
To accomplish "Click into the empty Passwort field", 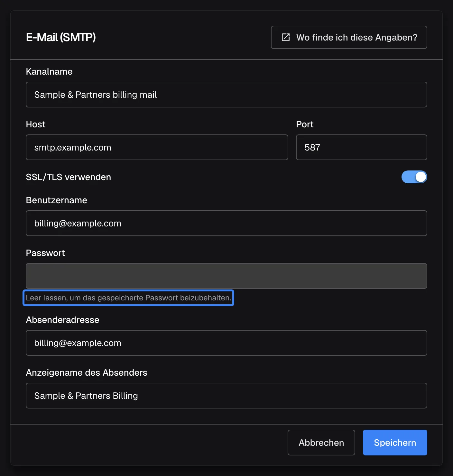I will click(x=226, y=276).
